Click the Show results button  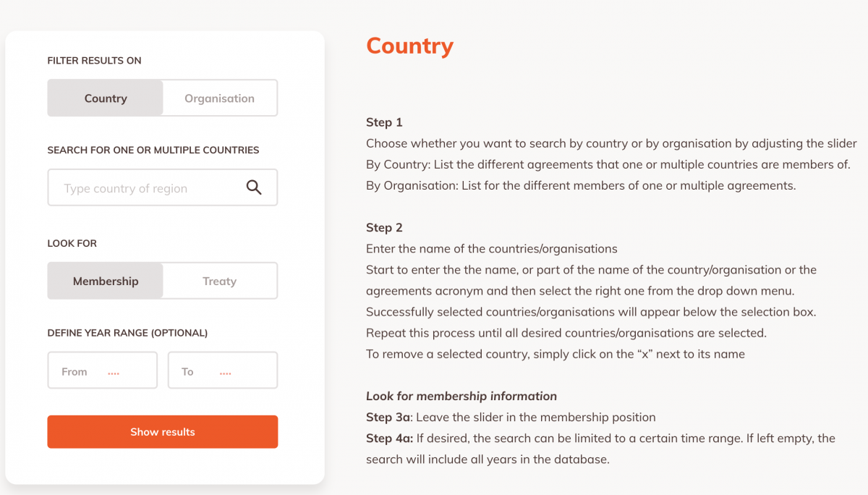pos(162,431)
